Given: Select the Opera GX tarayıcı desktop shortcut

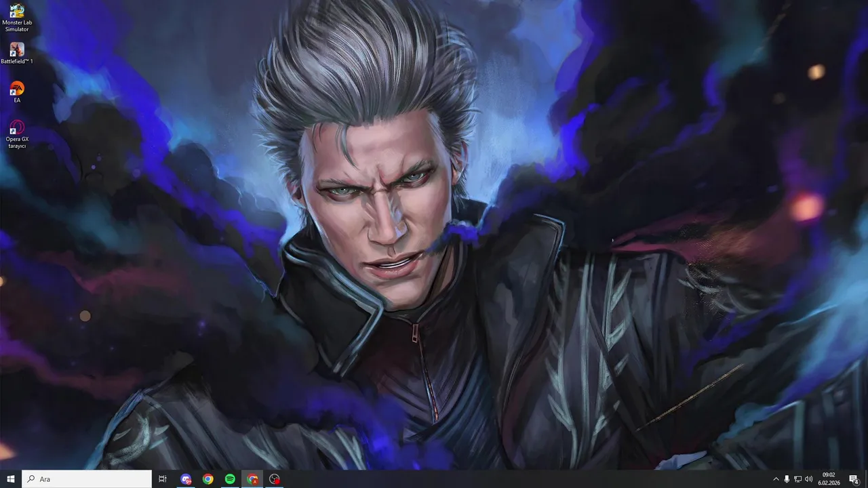Looking at the screenshot, I should (17, 134).
